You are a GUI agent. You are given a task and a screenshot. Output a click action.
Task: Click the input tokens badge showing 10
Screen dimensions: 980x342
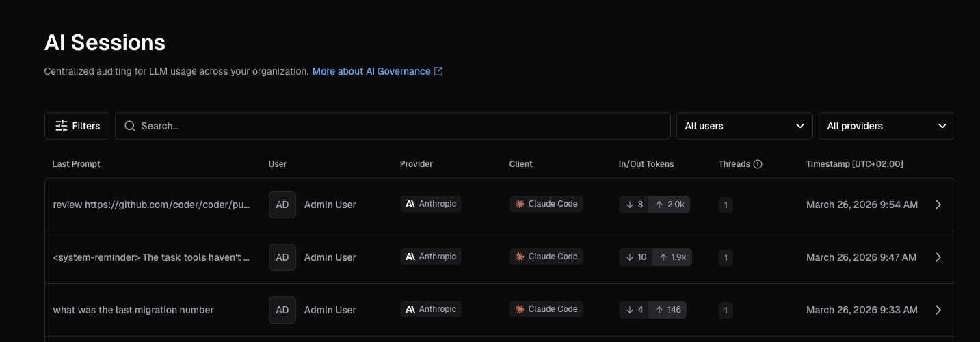pyautogui.click(x=636, y=257)
